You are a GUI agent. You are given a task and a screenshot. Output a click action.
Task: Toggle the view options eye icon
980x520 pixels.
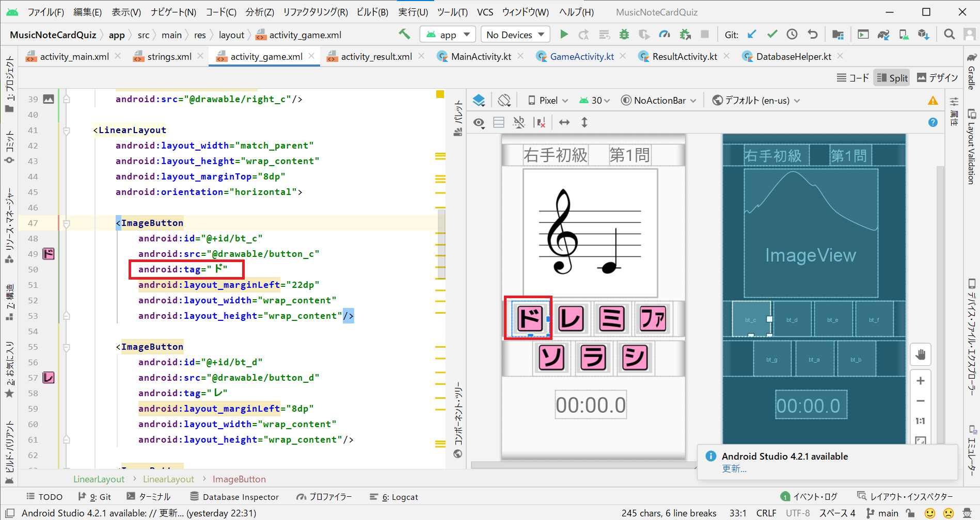tap(479, 123)
